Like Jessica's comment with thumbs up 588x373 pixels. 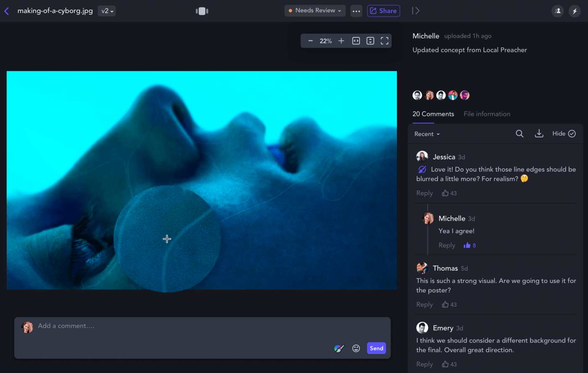[445, 193]
